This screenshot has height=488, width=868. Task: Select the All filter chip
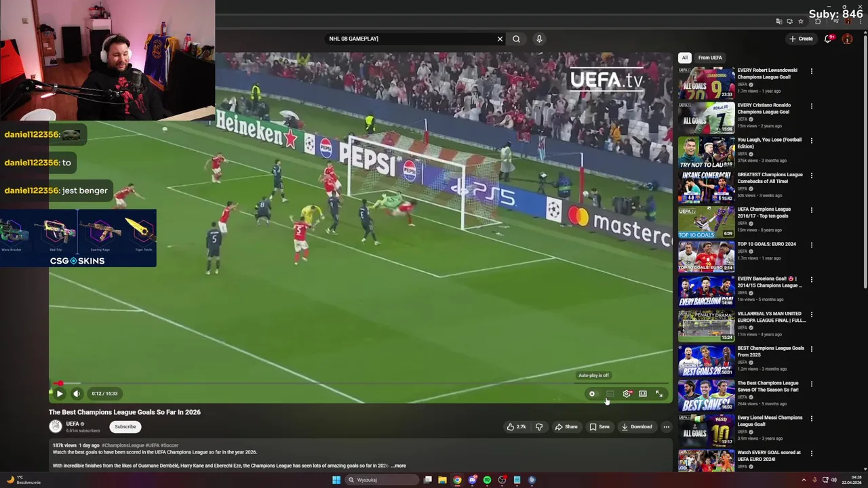tap(685, 58)
